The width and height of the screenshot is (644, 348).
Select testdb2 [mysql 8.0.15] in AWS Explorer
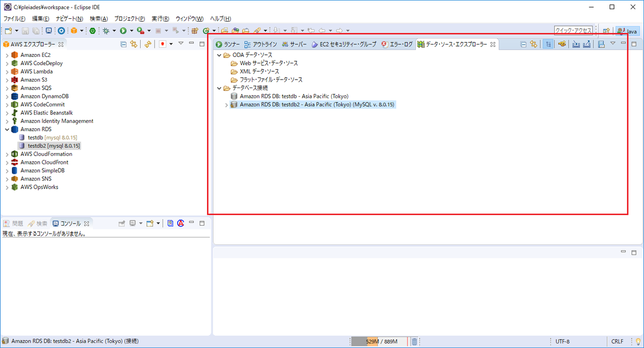[x=50, y=146]
